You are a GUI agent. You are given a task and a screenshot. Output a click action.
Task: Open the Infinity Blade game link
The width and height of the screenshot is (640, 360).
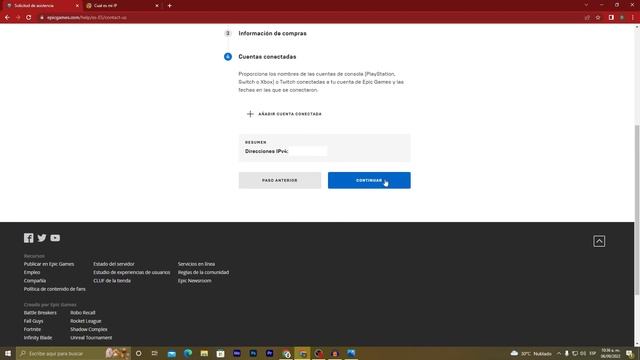coord(38,338)
